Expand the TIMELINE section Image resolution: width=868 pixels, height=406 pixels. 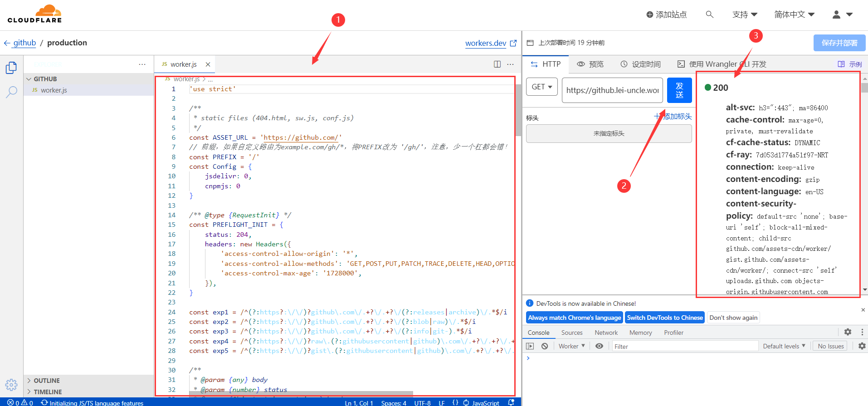click(x=89, y=392)
